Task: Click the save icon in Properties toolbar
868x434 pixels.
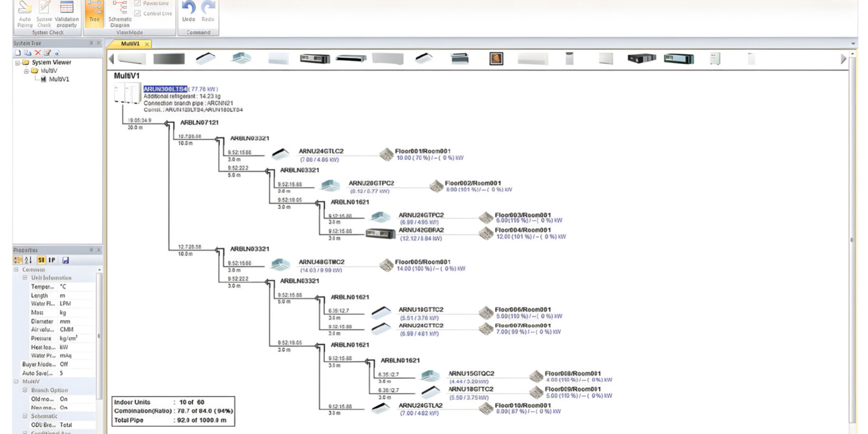Action: point(66,260)
